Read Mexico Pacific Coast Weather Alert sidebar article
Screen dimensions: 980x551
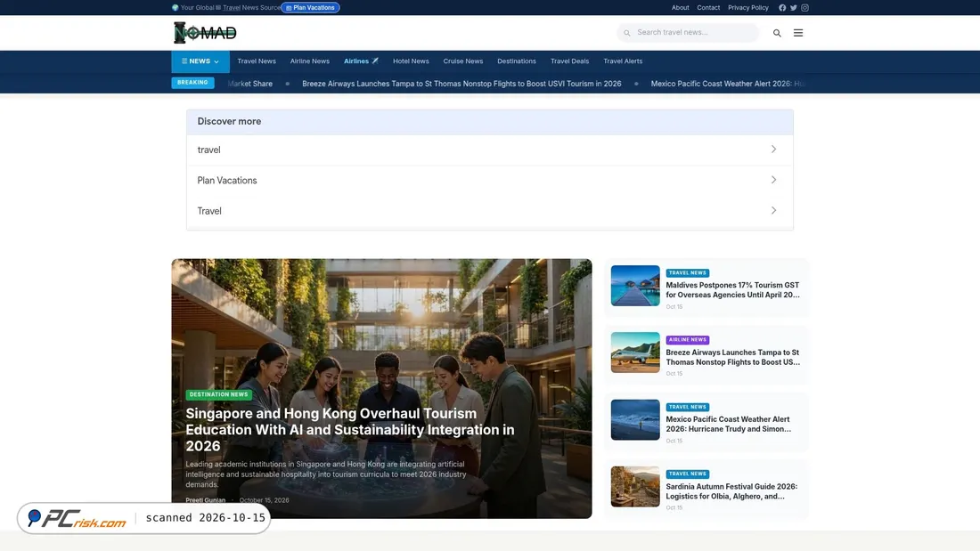point(728,425)
